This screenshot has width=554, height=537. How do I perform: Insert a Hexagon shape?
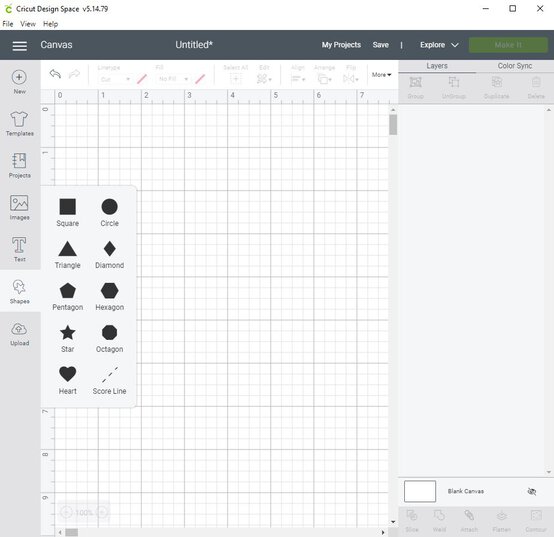click(x=110, y=296)
